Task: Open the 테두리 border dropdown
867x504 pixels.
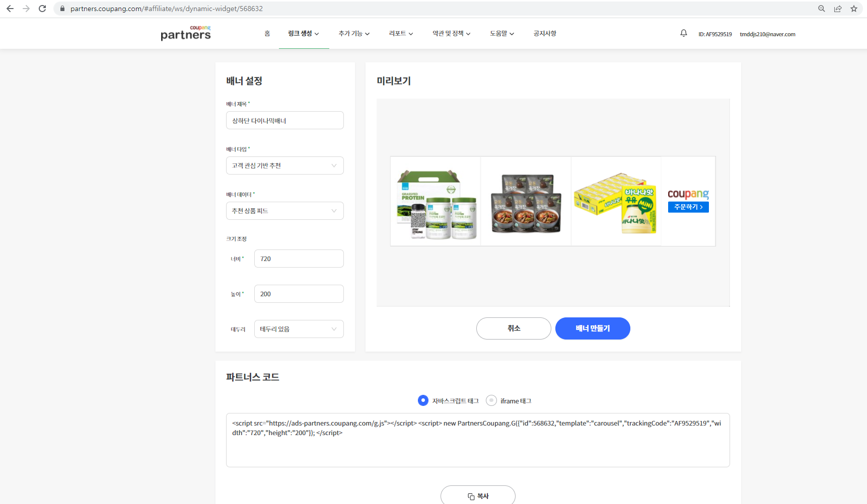Action: click(x=299, y=329)
